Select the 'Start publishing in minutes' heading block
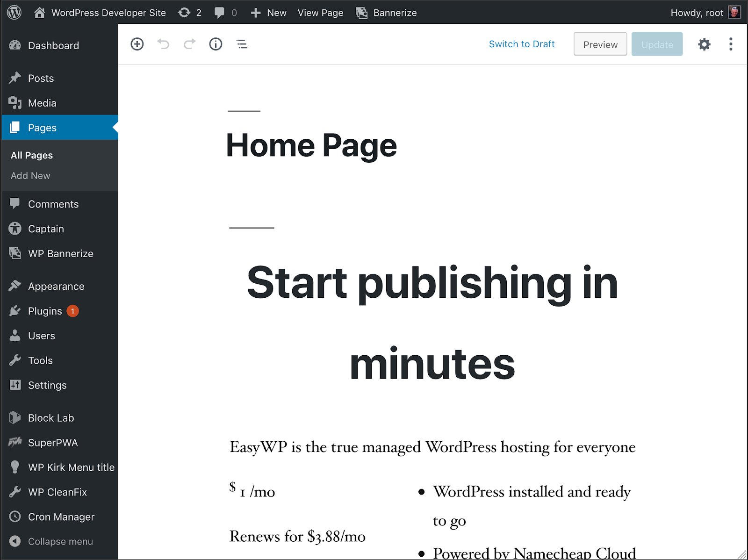The width and height of the screenshot is (748, 560). tap(432, 323)
